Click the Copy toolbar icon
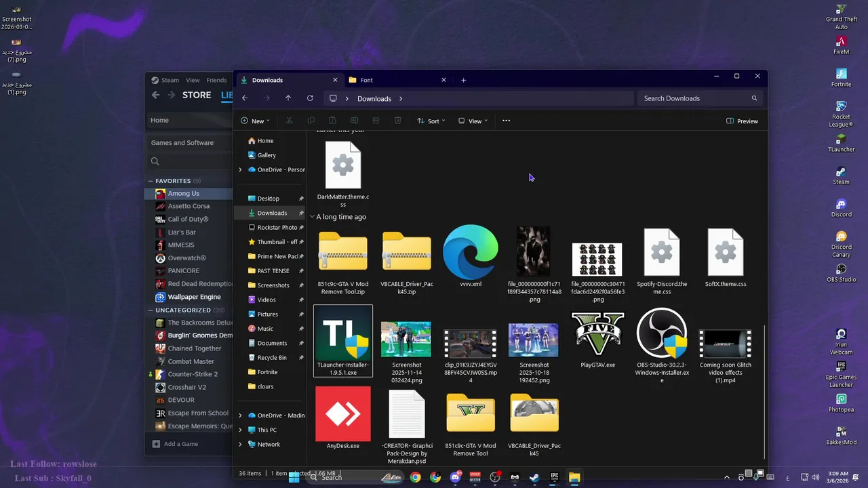Image resolution: width=868 pixels, height=488 pixels. (x=311, y=121)
